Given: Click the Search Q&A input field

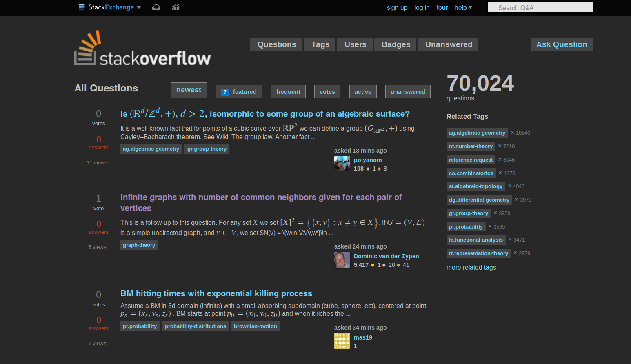Looking at the screenshot, I should [540, 7].
